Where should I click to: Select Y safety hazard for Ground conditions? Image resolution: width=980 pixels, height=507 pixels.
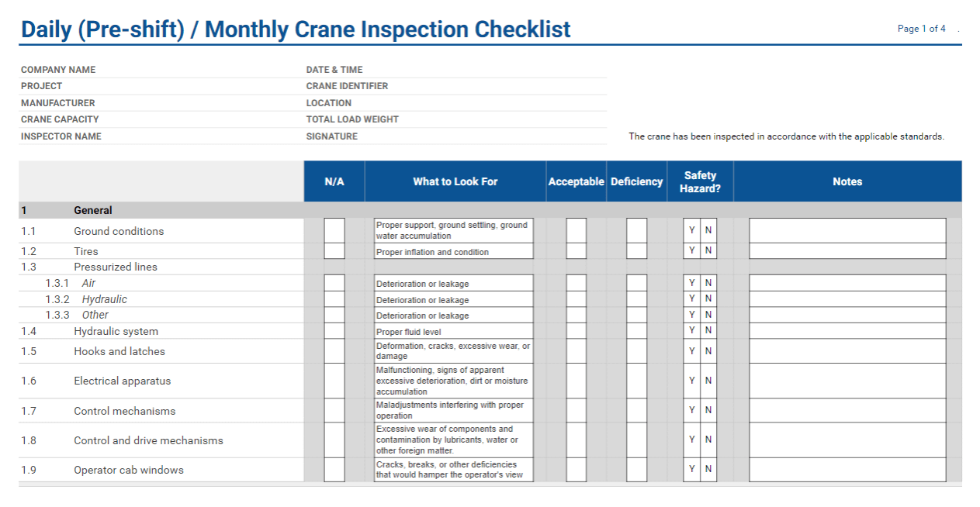692,231
